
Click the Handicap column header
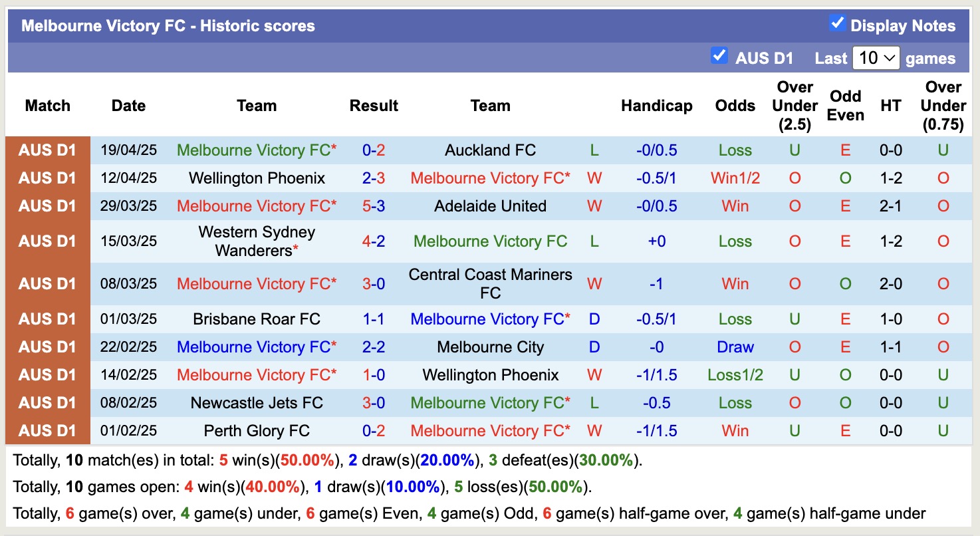[x=656, y=105]
